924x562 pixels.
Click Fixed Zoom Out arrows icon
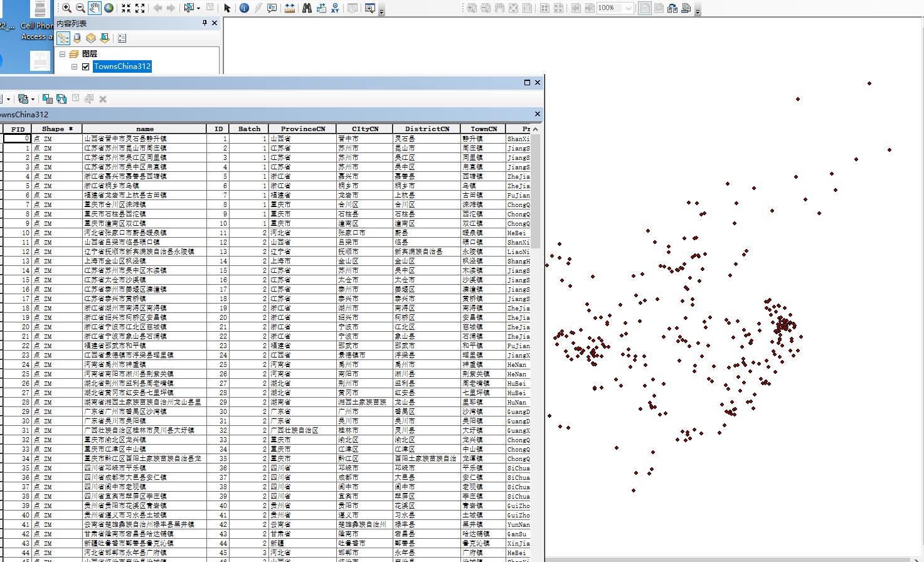[x=140, y=8]
